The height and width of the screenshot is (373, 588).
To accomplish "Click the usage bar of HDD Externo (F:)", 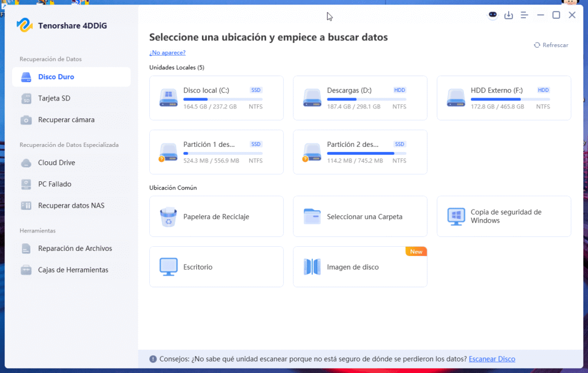I will coord(510,99).
